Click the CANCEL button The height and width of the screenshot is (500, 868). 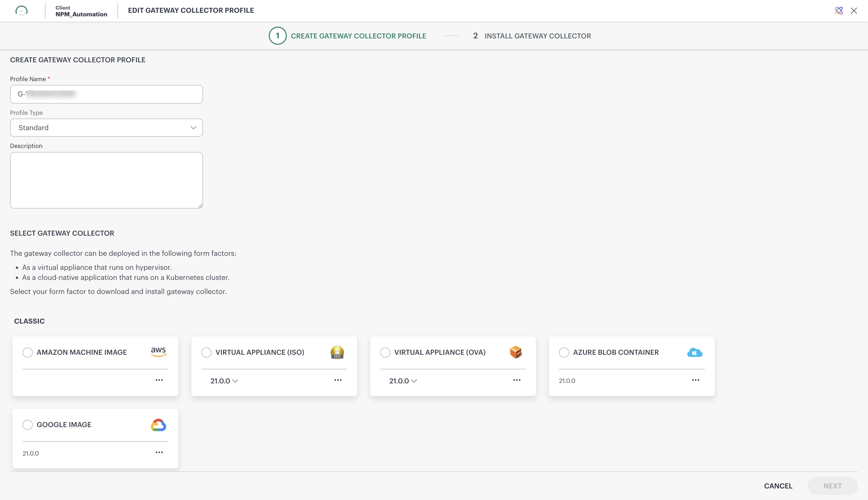click(778, 486)
